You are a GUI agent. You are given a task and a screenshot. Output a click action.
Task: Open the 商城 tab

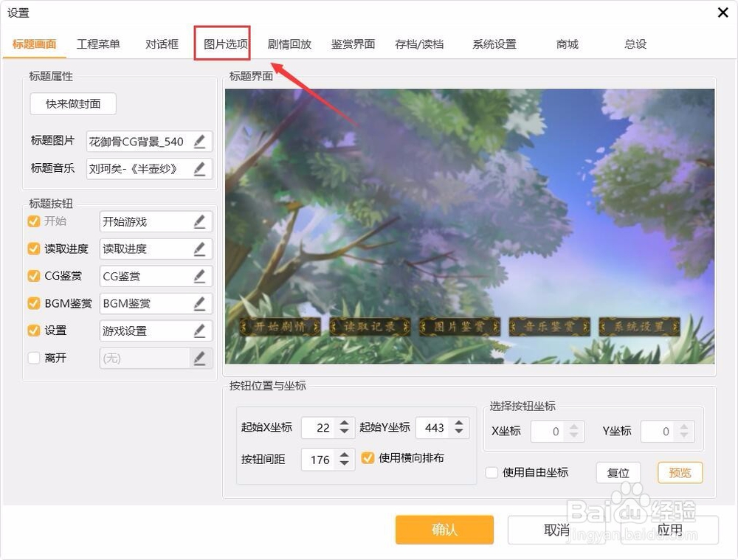coord(567,44)
